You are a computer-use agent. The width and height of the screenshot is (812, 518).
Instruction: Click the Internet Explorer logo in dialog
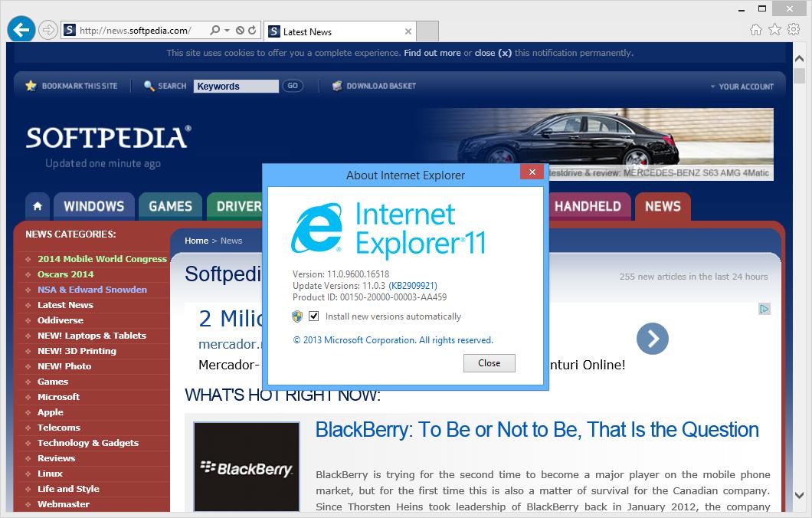tap(317, 228)
